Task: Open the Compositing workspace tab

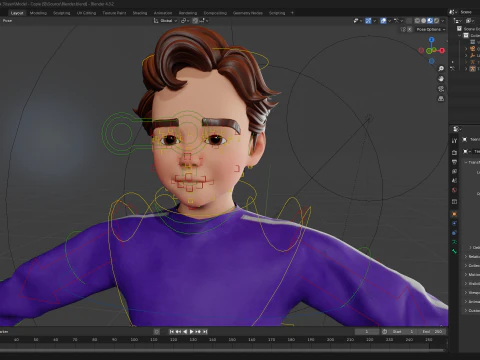Action: (x=215, y=13)
